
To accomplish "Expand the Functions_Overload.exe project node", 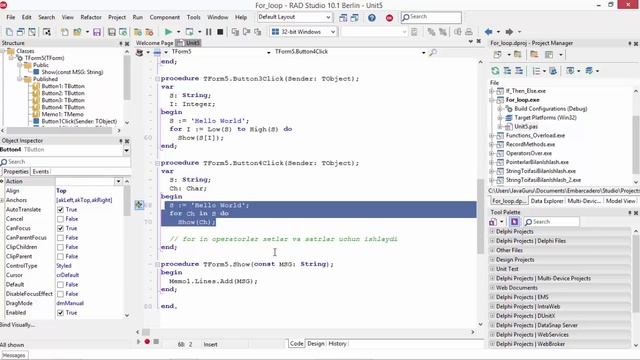I will pyautogui.click(x=492, y=136).
